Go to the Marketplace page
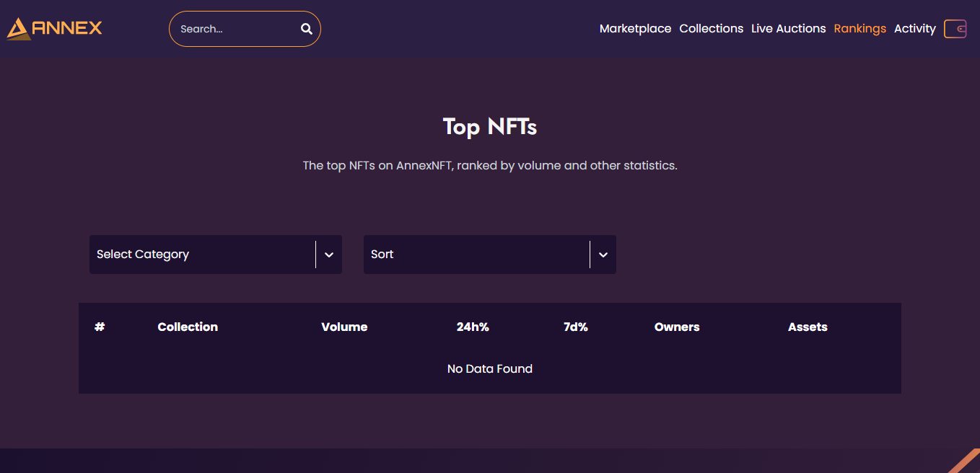This screenshot has height=473, width=980. click(635, 29)
